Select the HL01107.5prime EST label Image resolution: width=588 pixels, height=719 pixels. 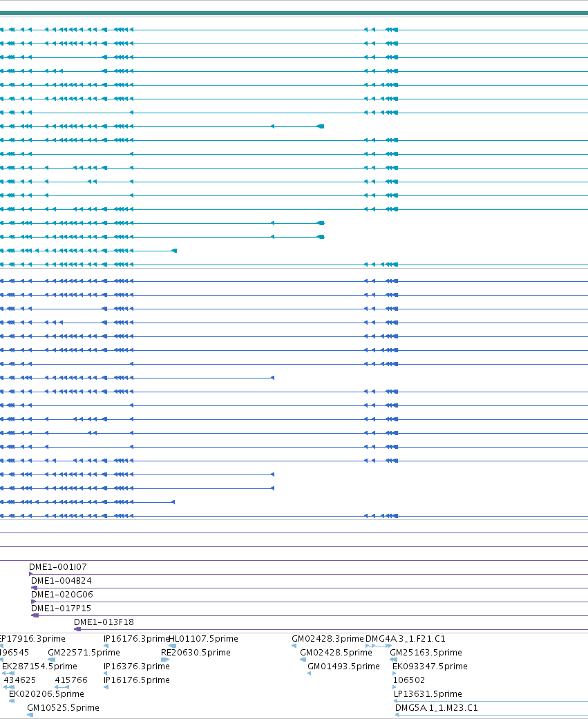coord(204,638)
